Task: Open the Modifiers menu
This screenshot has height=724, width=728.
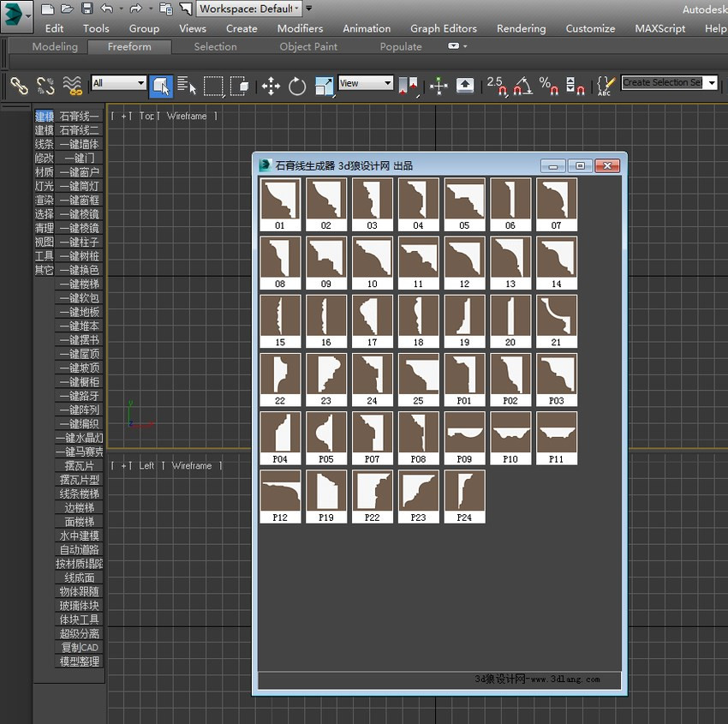Action: click(300, 28)
